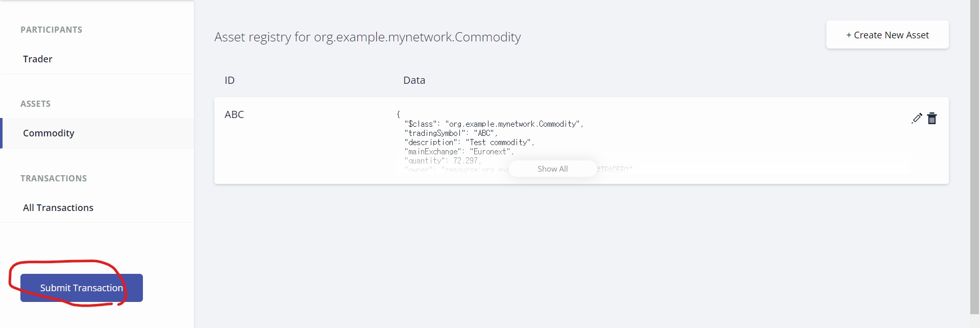Click the "description": "Test commodity" line
Viewport: 980px width, 328px height.
click(x=469, y=143)
